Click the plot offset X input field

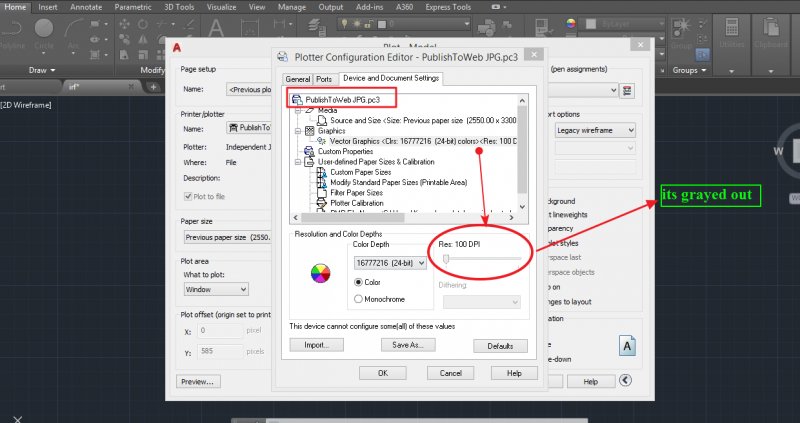(x=220, y=331)
